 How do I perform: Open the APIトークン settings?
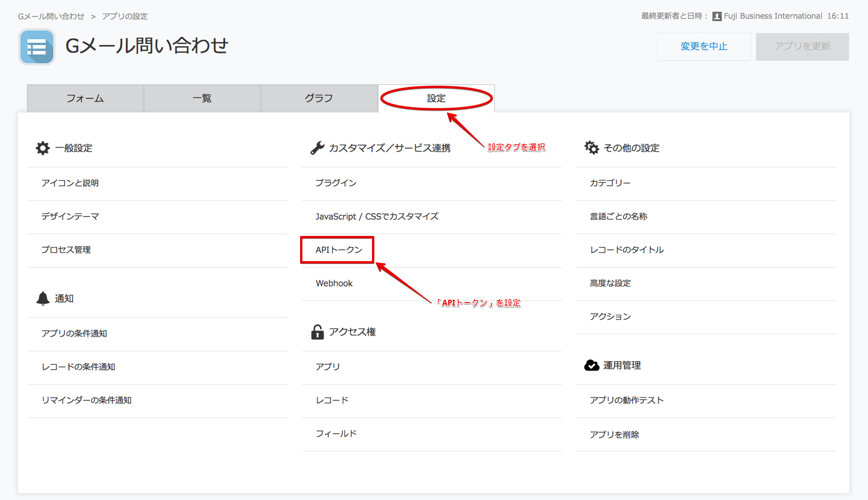pos(339,250)
